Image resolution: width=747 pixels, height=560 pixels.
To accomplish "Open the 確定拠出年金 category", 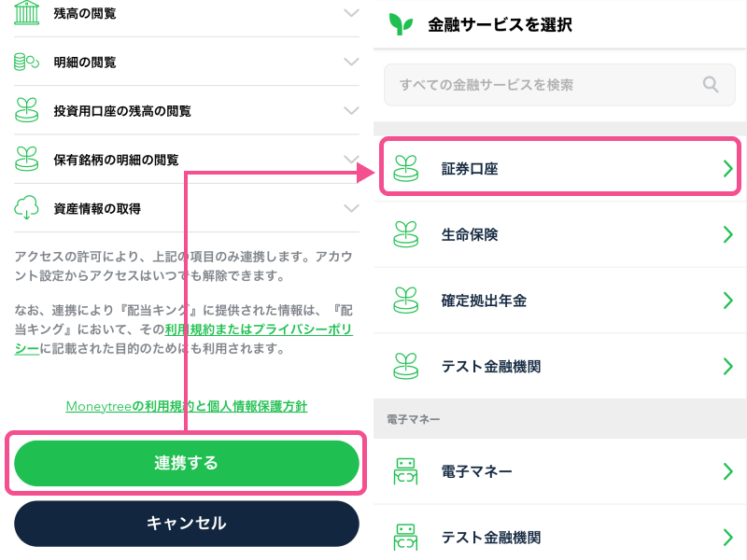I will (559, 301).
